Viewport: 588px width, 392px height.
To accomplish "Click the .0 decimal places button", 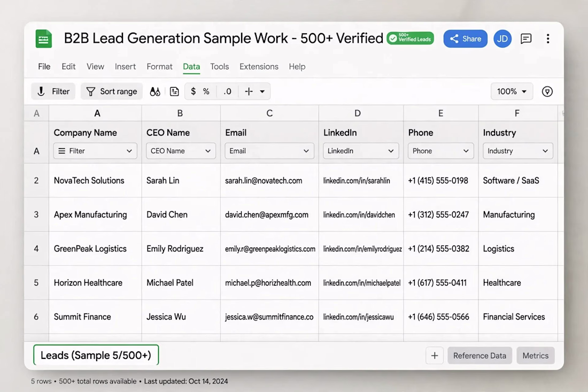I will point(227,91).
